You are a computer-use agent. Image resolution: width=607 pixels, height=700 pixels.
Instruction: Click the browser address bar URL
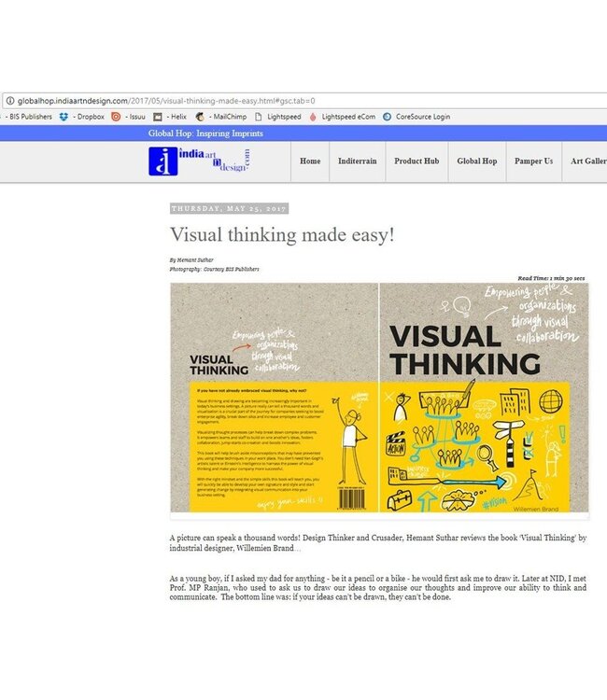tap(166, 101)
